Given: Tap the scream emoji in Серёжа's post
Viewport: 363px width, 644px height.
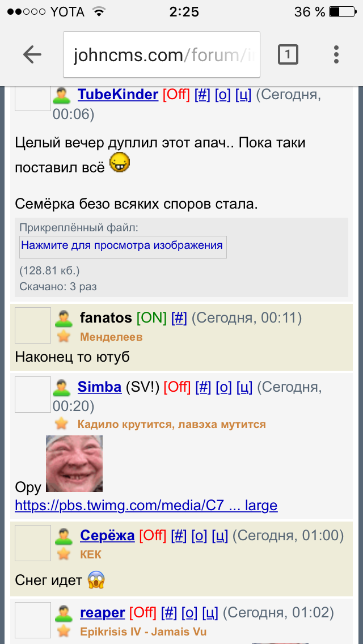Looking at the screenshot, I should [x=96, y=580].
